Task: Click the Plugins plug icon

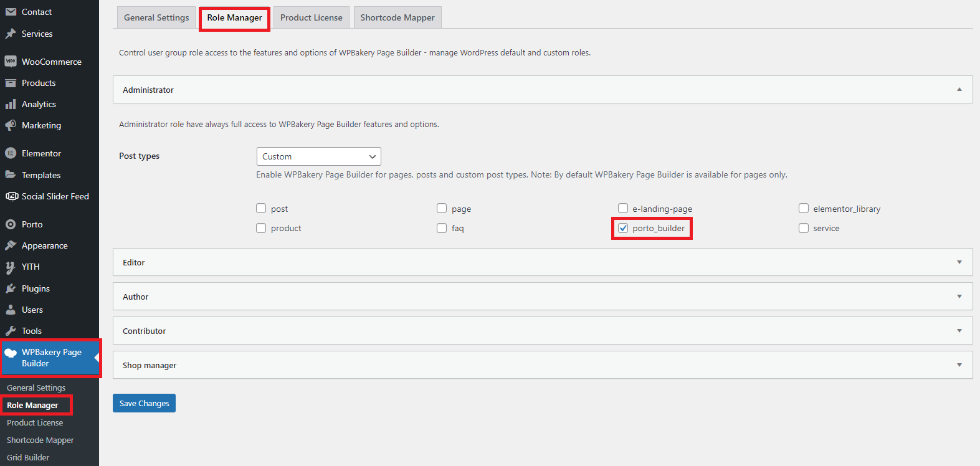Action: pos(11,288)
